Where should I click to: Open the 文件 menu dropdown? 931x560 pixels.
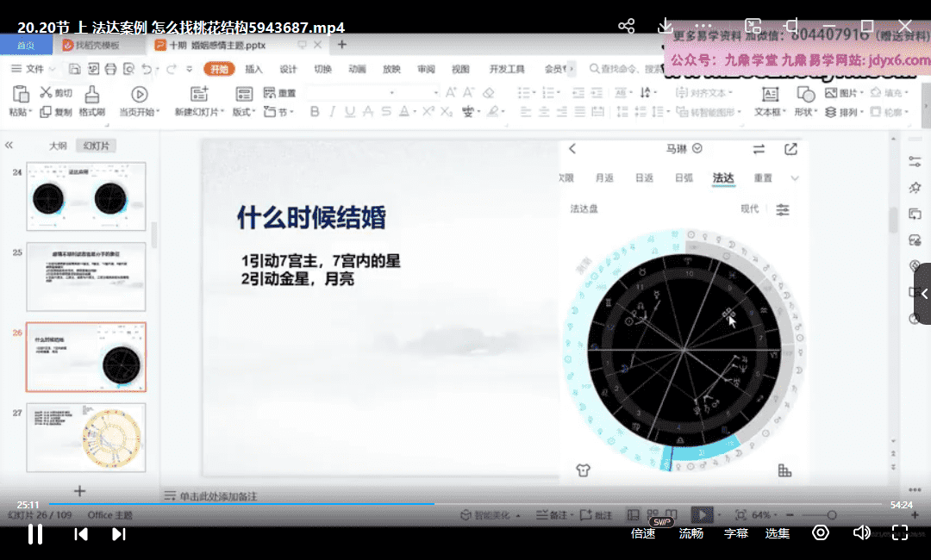click(x=34, y=69)
